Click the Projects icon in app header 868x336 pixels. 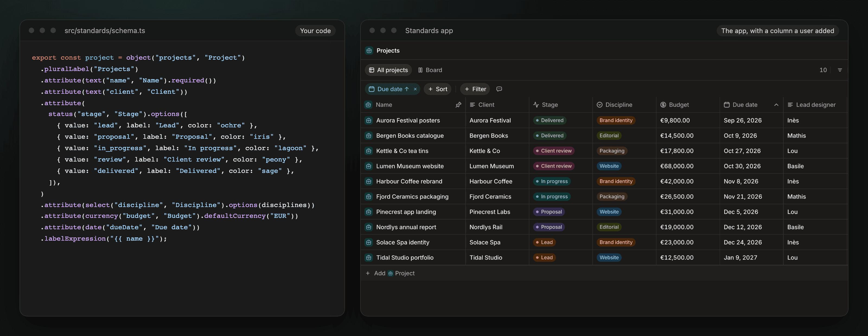[x=369, y=50]
